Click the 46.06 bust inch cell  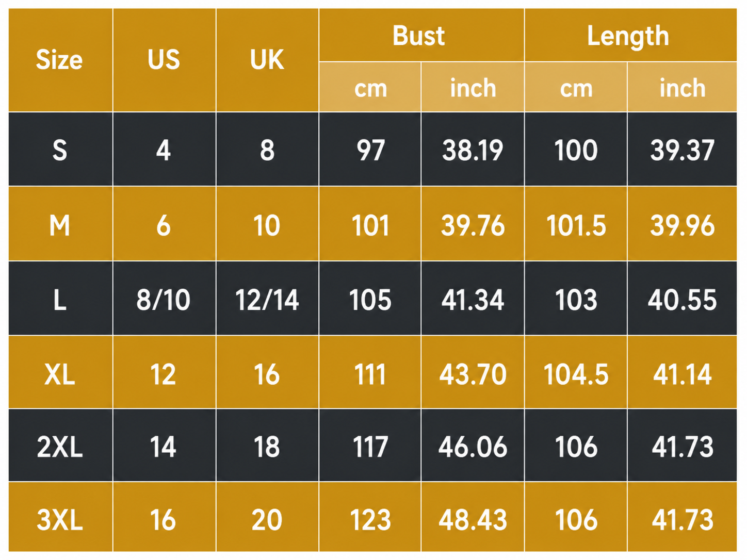click(x=473, y=446)
